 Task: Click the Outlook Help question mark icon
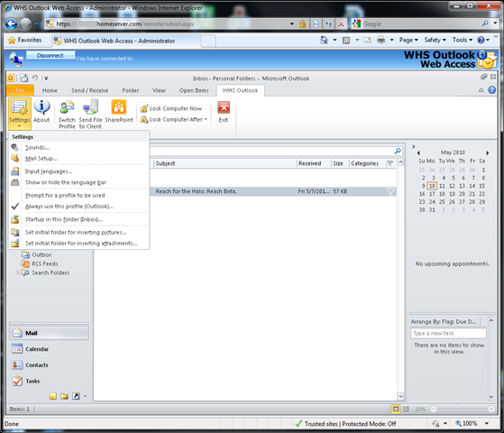coord(491,90)
